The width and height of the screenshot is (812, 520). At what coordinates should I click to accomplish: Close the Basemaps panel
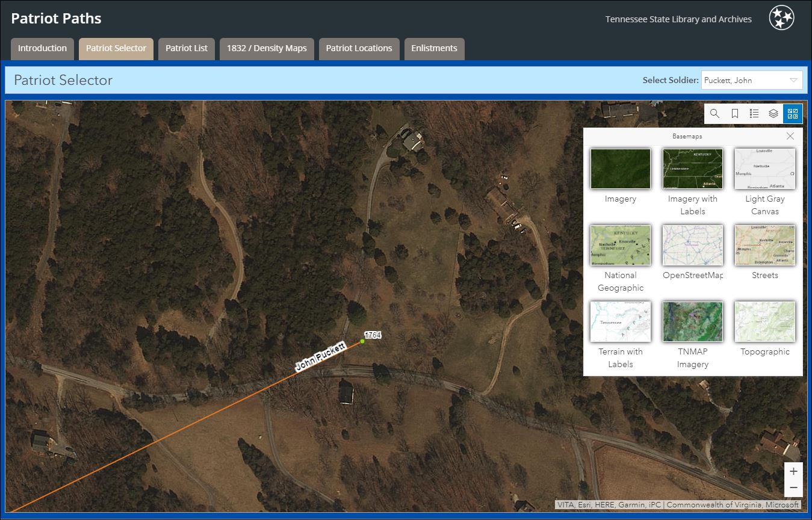790,136
